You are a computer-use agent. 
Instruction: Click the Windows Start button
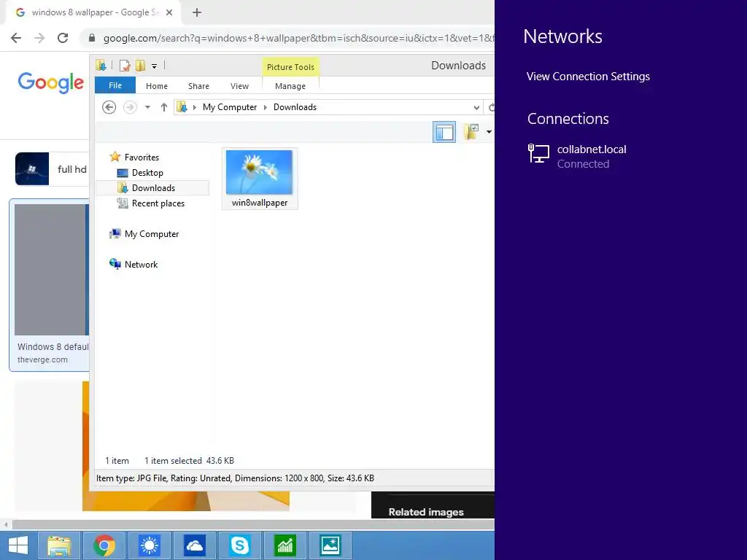pos(18,545)
